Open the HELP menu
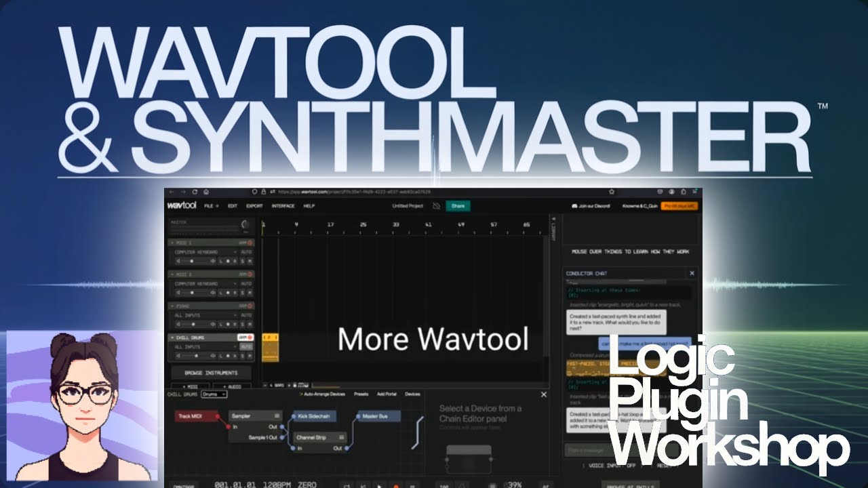 [x=309, y=205]
